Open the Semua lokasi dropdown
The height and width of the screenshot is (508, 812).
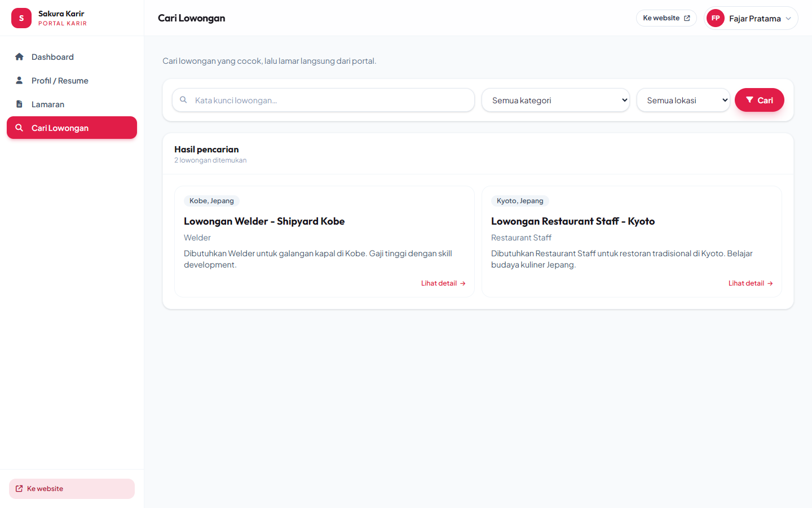coord(683,100)
